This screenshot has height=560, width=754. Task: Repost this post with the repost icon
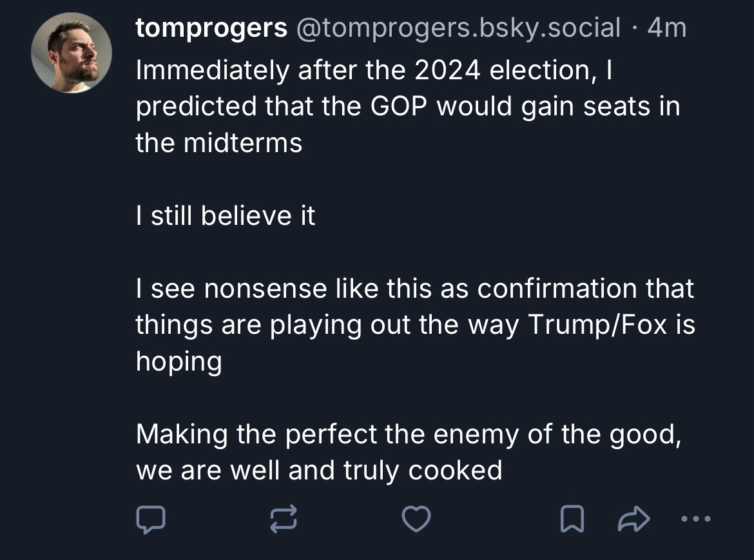coord(284,519)
